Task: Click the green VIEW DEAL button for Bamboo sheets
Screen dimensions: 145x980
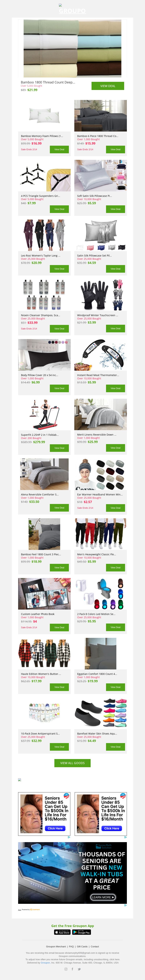Action: pyautogui.click(x=108, y=86)
